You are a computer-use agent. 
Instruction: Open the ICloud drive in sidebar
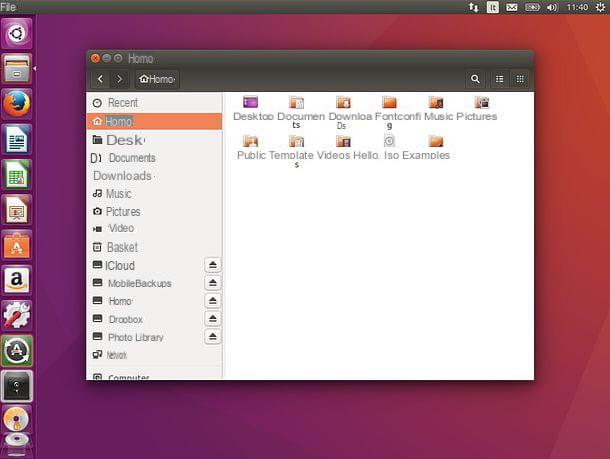click(x=145, y=265)
